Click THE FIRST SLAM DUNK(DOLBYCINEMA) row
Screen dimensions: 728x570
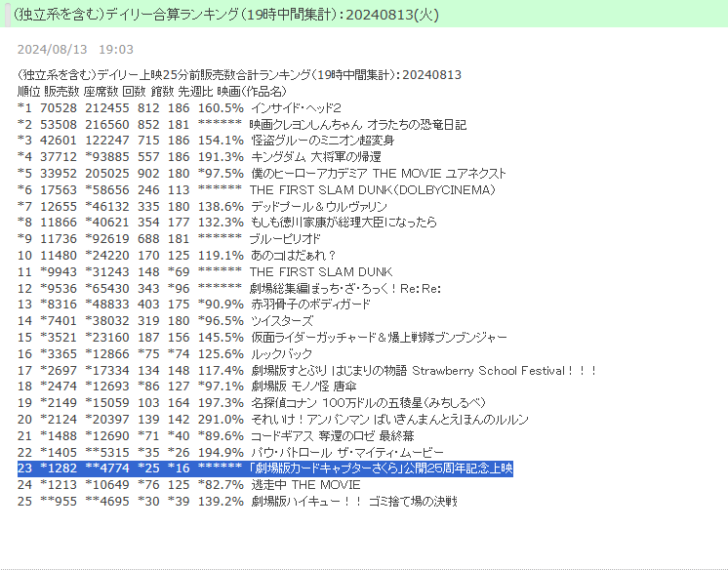[257, 189]
